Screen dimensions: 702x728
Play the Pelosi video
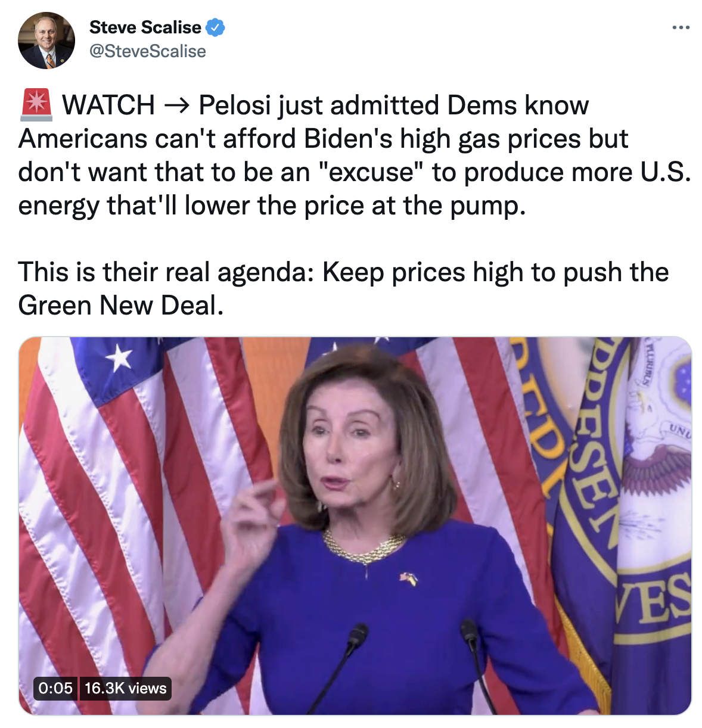(x=355, y=526)
